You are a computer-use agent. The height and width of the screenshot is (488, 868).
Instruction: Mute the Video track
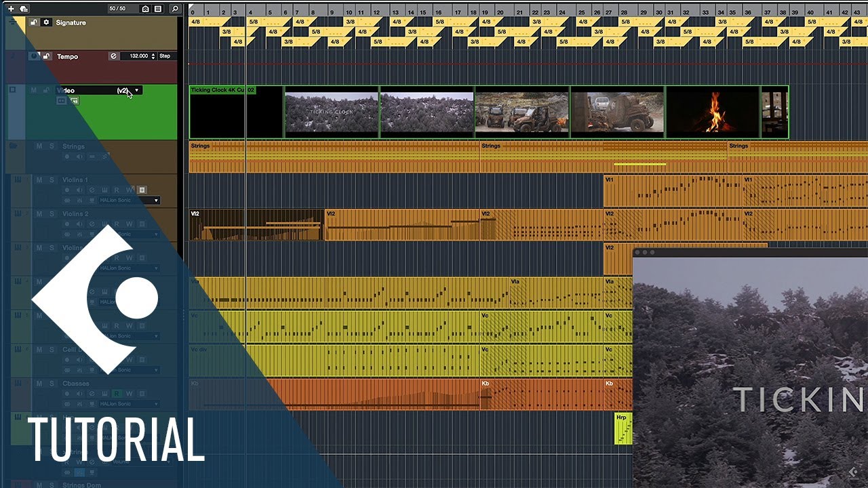(x=33, y=90)
